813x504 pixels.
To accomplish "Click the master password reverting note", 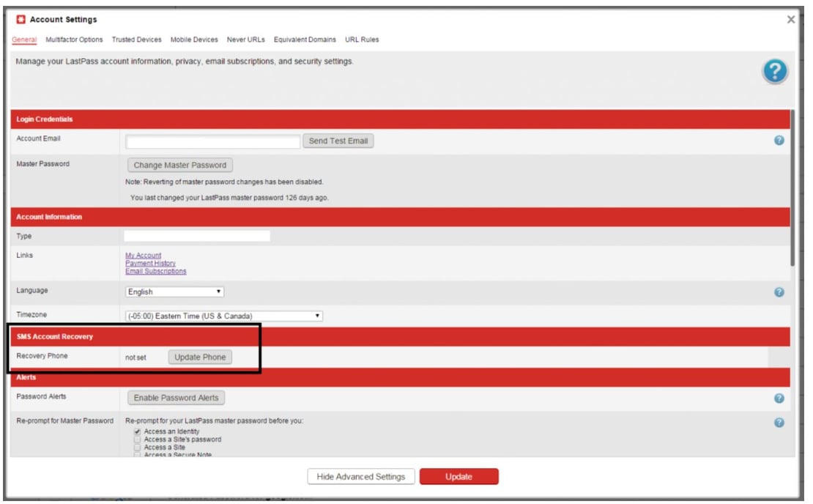I will 224,182.
